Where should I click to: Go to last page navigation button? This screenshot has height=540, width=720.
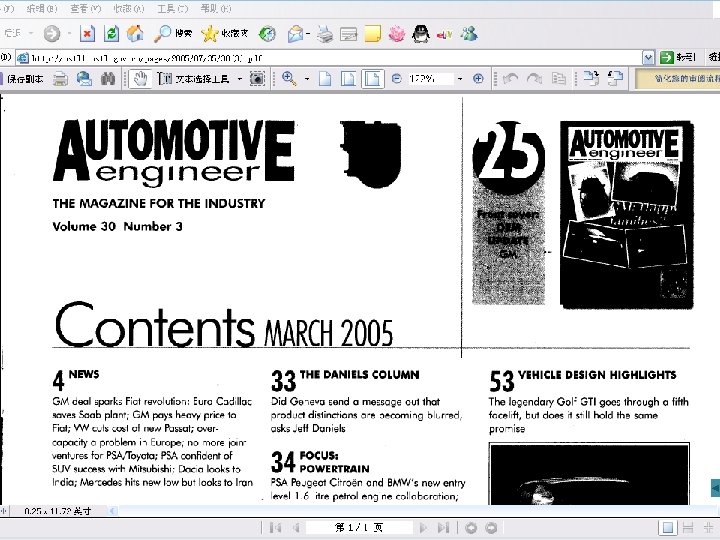pos(444,528)
